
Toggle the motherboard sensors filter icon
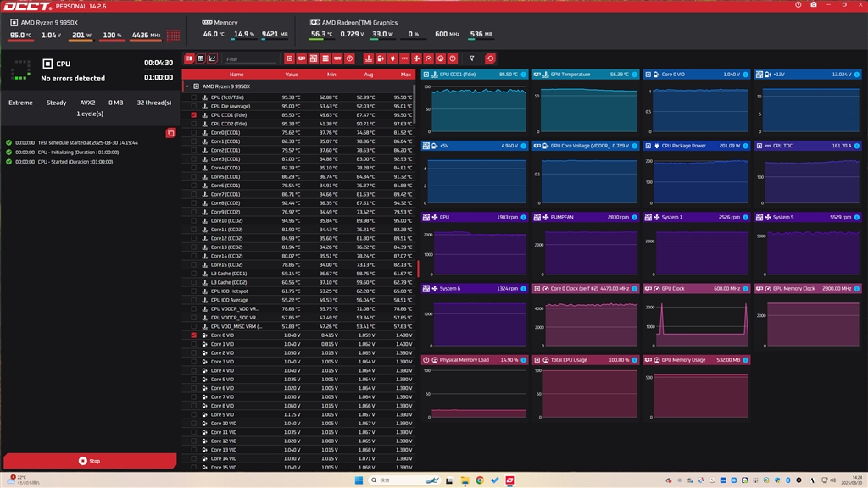coord(314,58)
